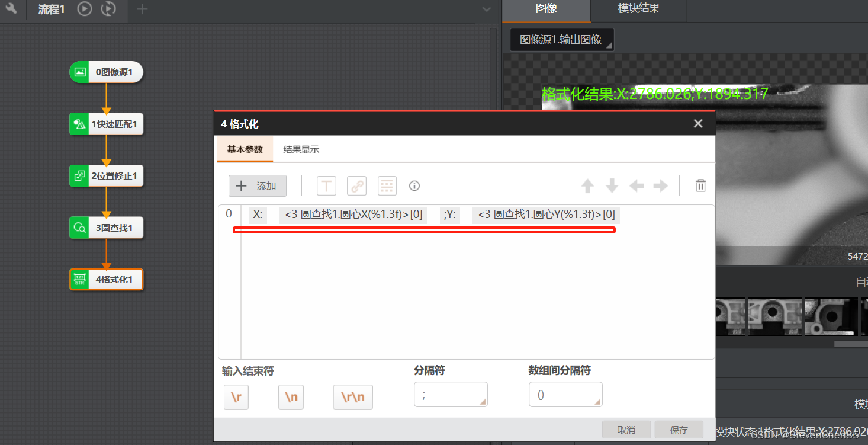The image size is (868, 445).
Task: Click the image source node icon
Action: [x=79, y=72]
